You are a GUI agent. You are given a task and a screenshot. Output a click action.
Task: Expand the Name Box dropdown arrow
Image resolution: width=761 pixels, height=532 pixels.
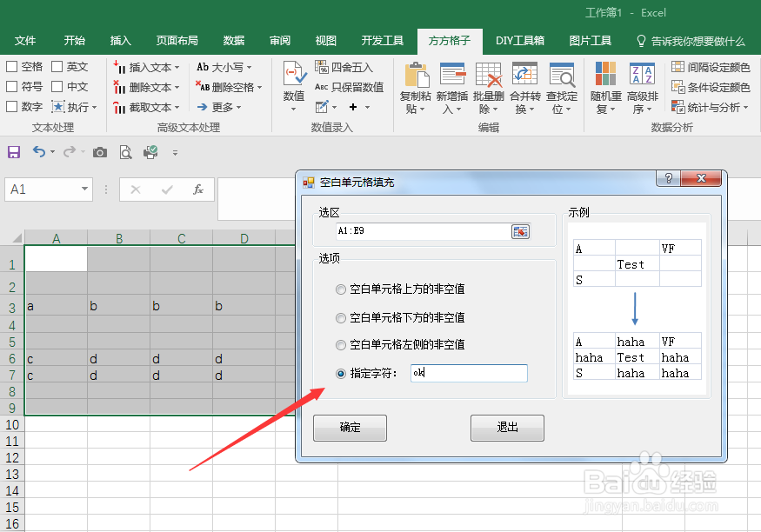84,189
